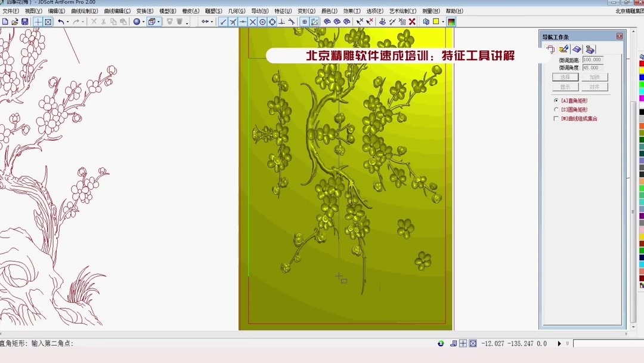The image size is (644, 363).
Task: Select the [S]圆角矩形 radio button
Action: tap(556, 109)
